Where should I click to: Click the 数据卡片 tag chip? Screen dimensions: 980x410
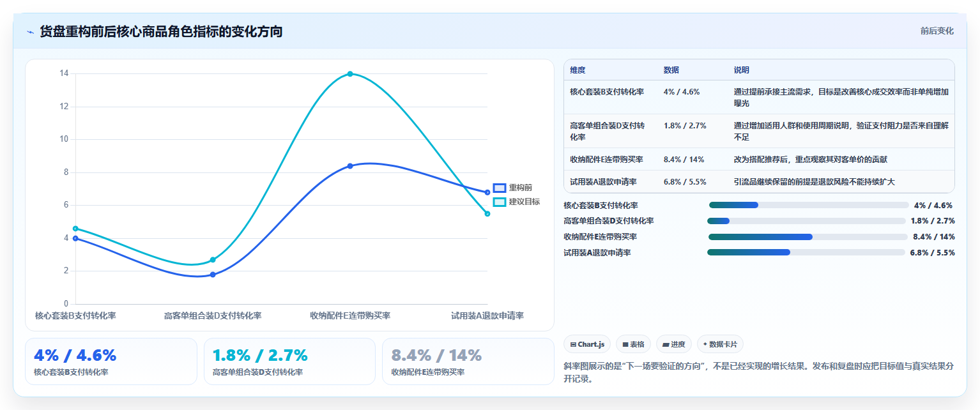[x=720, y=344]
